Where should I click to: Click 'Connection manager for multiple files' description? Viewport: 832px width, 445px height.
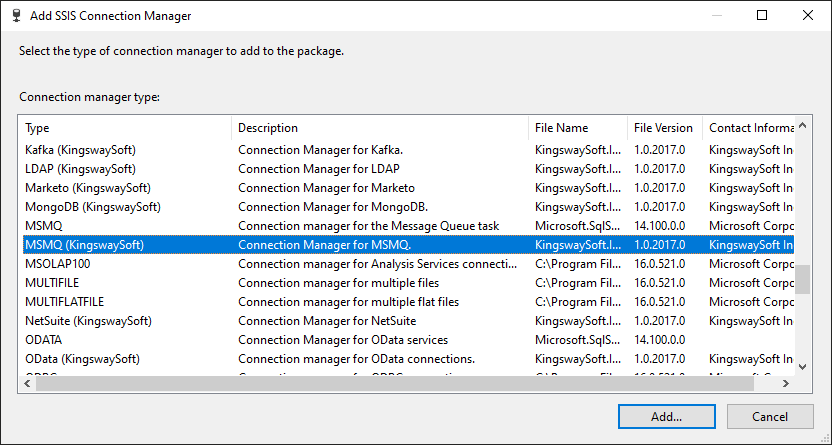coord(339,283)
